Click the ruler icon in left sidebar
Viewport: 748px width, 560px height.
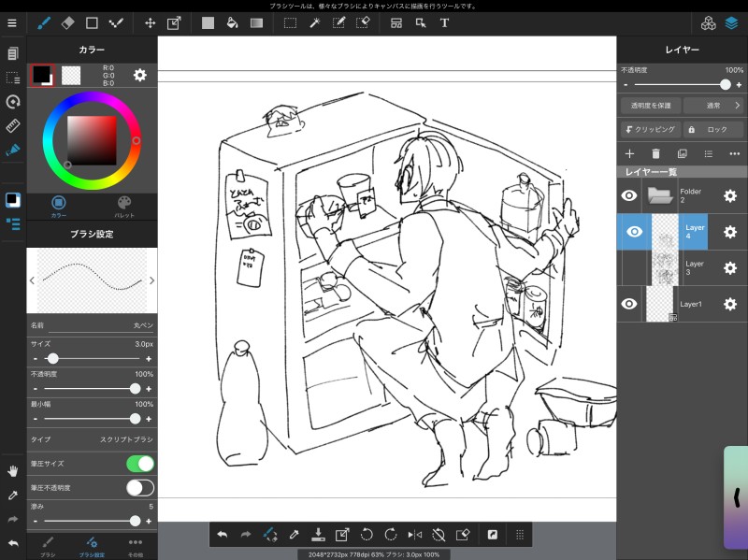click(x=13, y=125)
